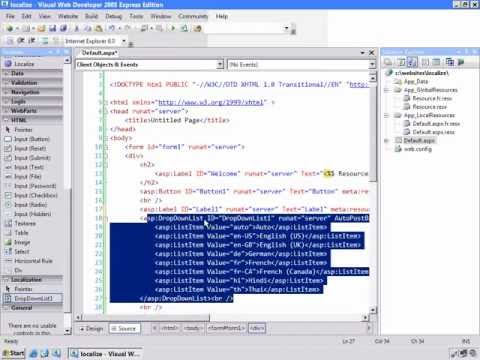Select the App_Data folder
480x360 pixels.
[x=416, y=82]
